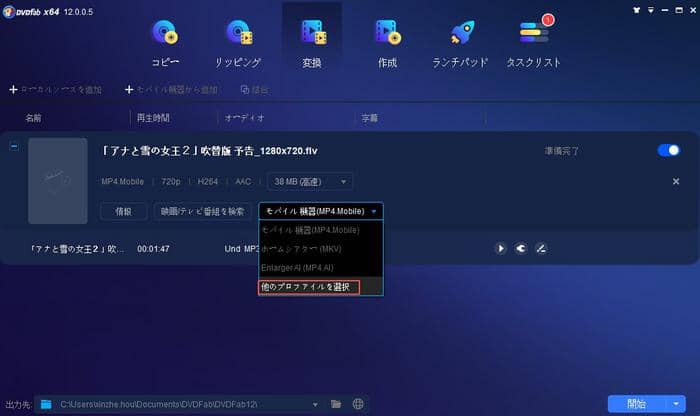Click the 名前 column header

[x=33, y=118]
